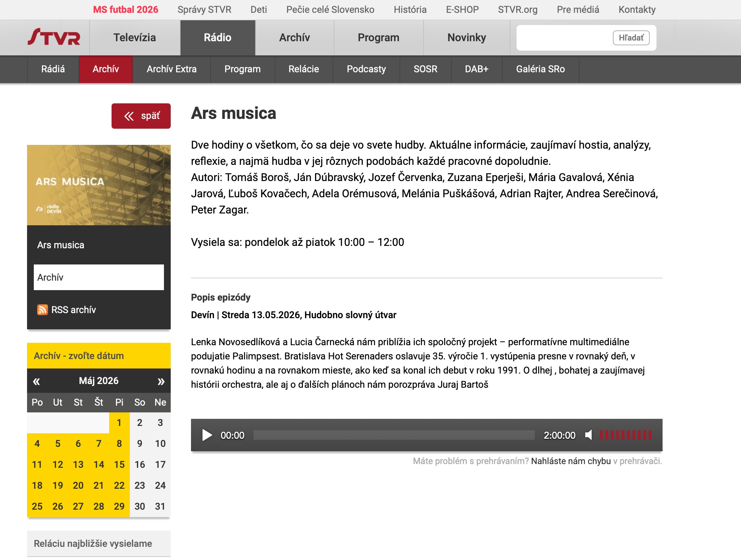This screenshot has height=560, width=741.
Task: Select May 26 in the calendar
Action: (58, 506)
